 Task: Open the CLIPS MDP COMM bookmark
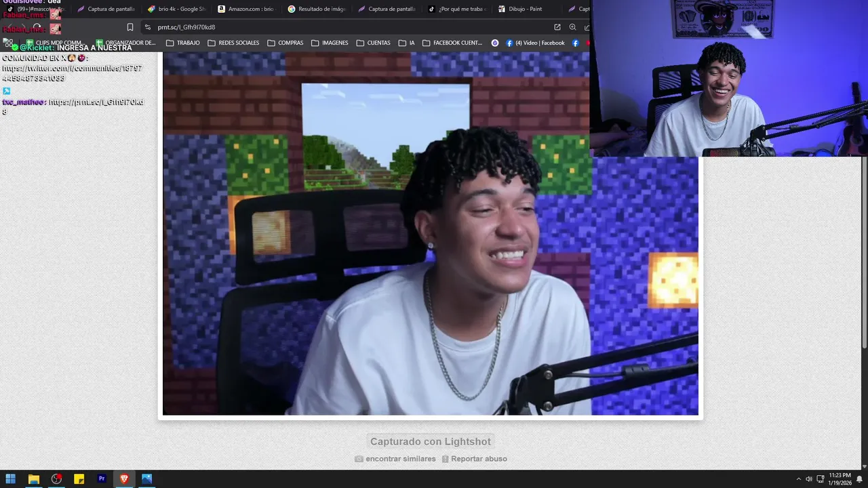(54, 43)
